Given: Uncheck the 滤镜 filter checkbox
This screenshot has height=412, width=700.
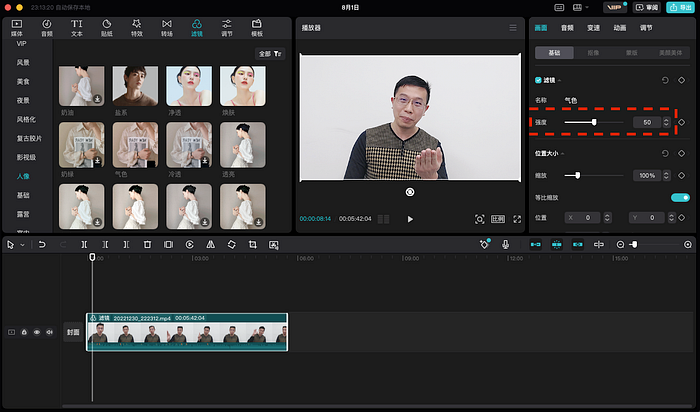Looking at the screenshot, I should [x=538, y=80].
